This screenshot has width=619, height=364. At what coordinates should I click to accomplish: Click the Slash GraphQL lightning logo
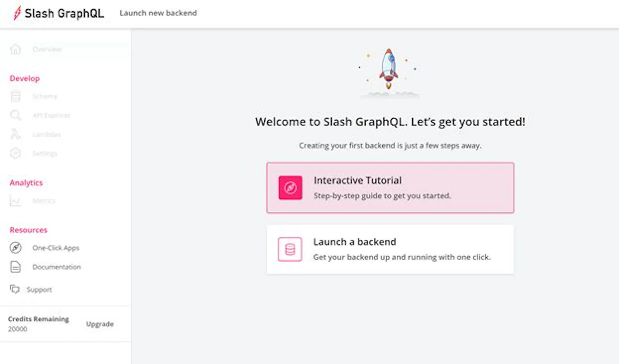17,13
